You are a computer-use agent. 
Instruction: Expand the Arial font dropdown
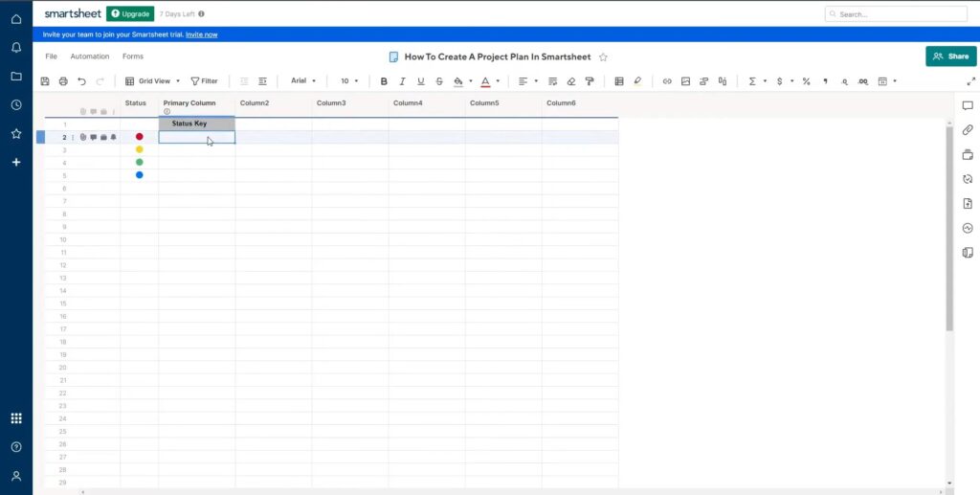tap(304, 81)
